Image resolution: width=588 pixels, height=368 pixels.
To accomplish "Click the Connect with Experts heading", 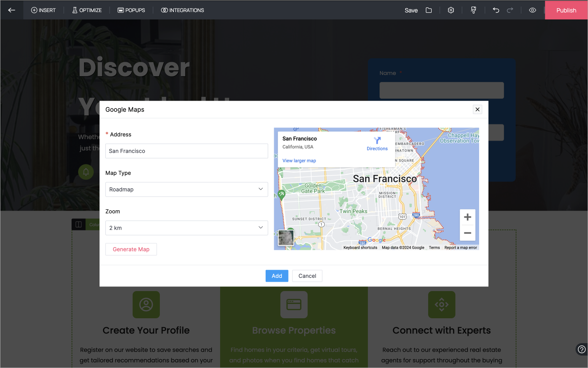I will coord(442,330).
